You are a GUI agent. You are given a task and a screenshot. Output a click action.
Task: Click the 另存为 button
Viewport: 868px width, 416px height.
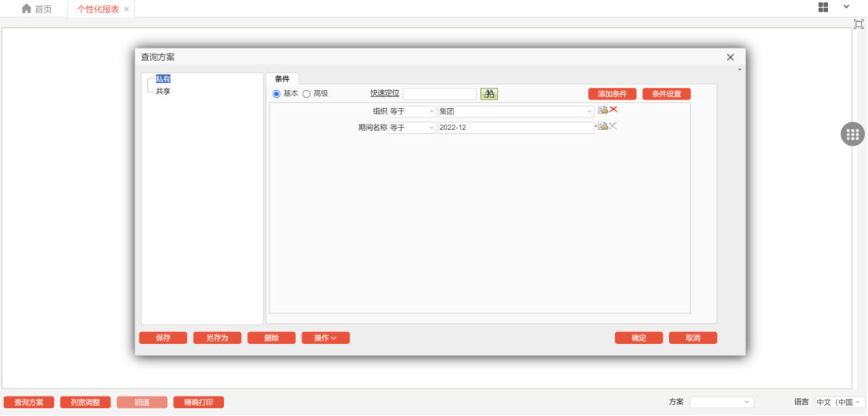point(217,338)
